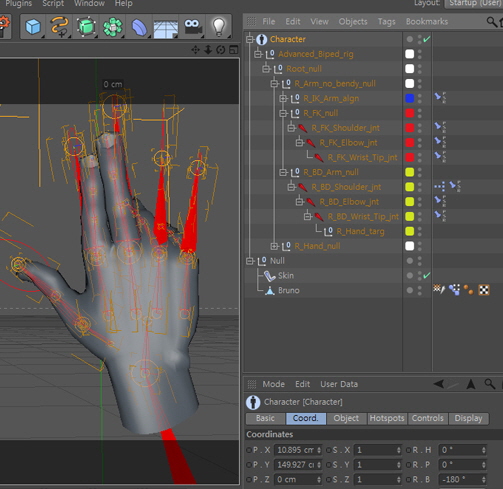Switch to the Object tab

(346, 418)
